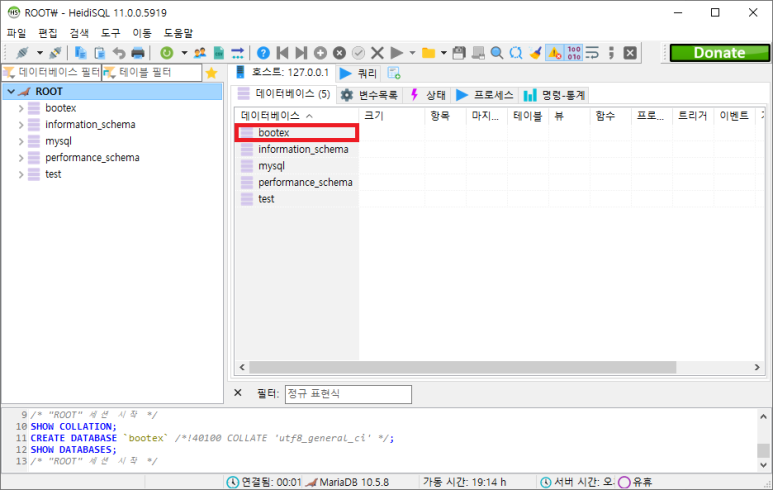Switch to the 호스트: 127.0.0.1 tab
The width and height of the screenshot is (773, 490).
[282, 72]
